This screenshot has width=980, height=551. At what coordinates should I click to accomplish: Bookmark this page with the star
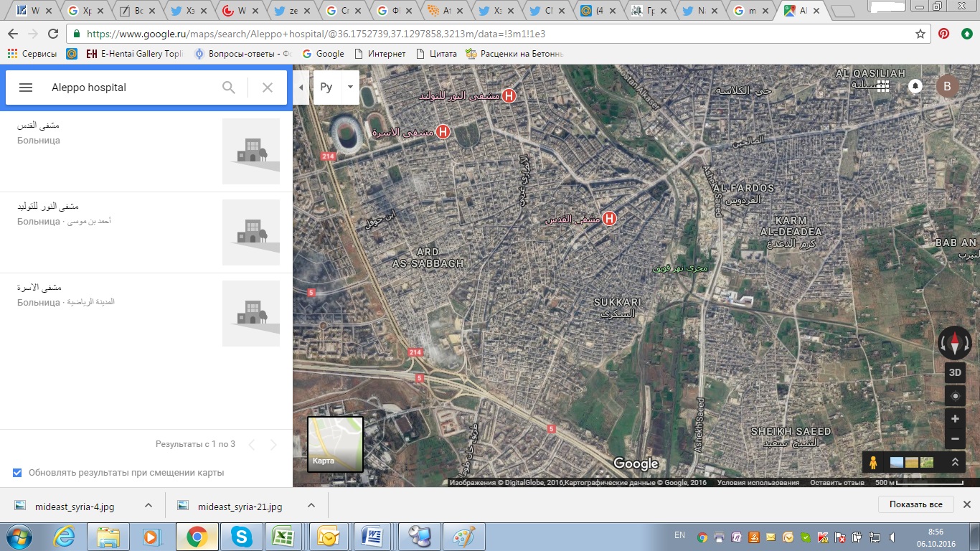pos(920,34)
